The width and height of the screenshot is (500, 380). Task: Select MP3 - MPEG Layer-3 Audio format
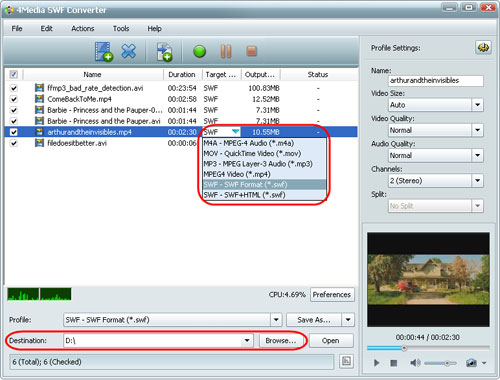(264, 164)
